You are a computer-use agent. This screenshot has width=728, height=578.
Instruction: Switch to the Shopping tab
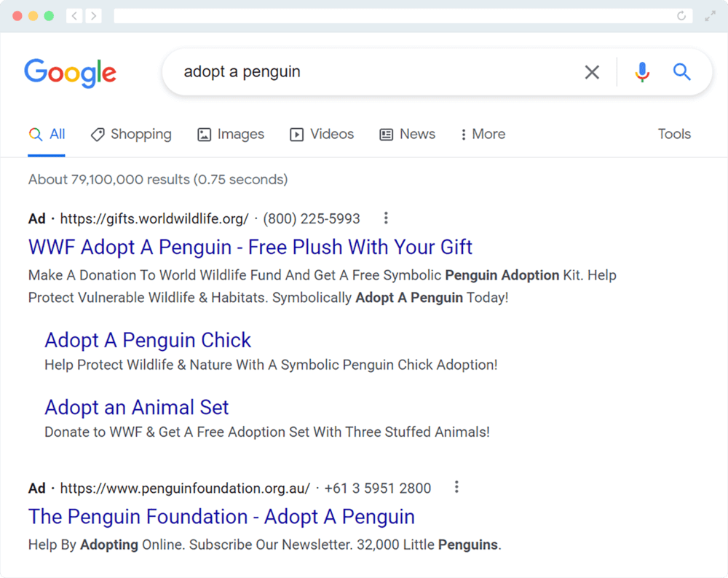click(131, 134)
